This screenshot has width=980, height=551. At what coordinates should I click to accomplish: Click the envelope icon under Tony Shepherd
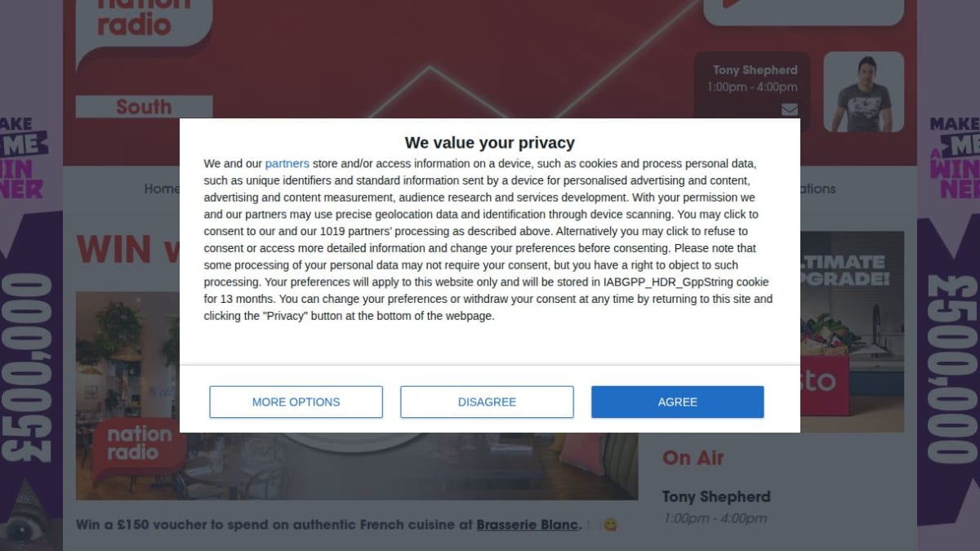coord(789,109)
